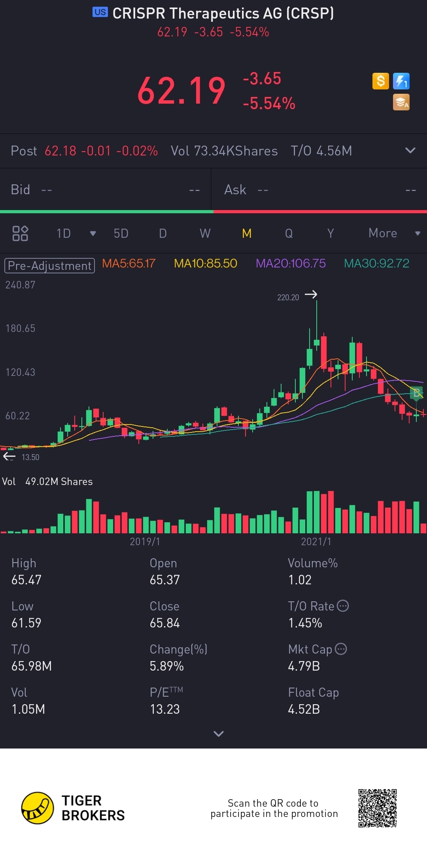
Task: Select the D daily chart tab
Action: click(163, 233)
